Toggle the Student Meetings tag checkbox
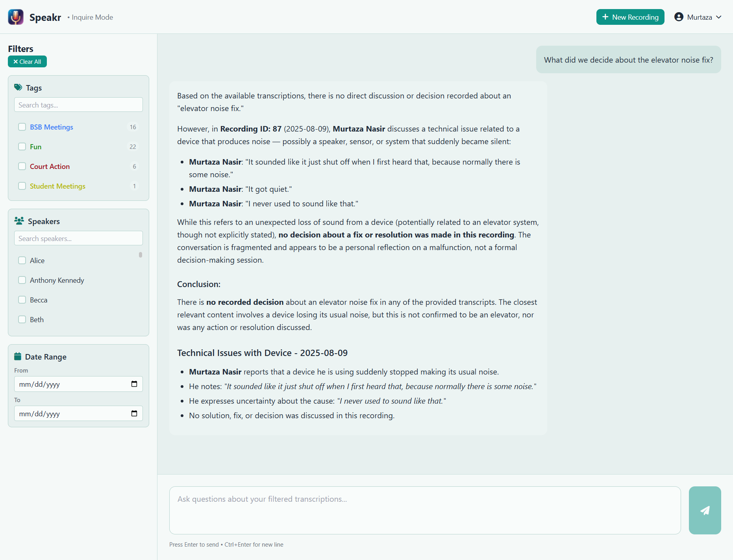 tap(22, 186)
